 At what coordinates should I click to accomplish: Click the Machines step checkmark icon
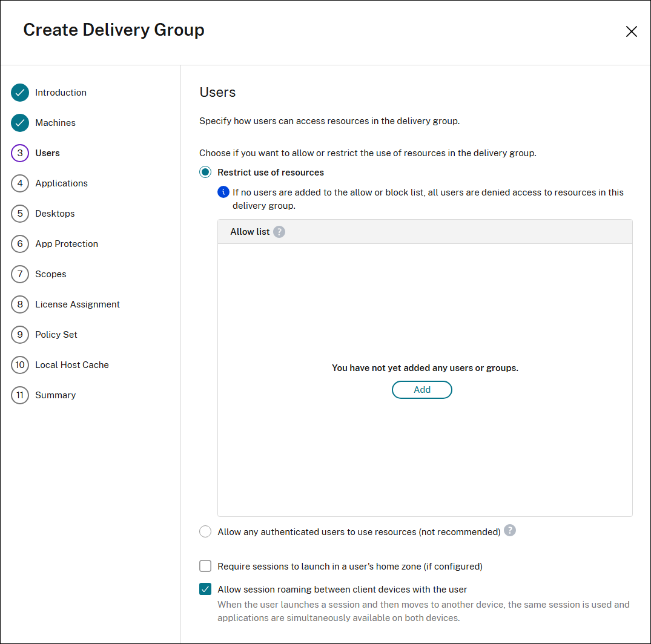click(20, 123)
